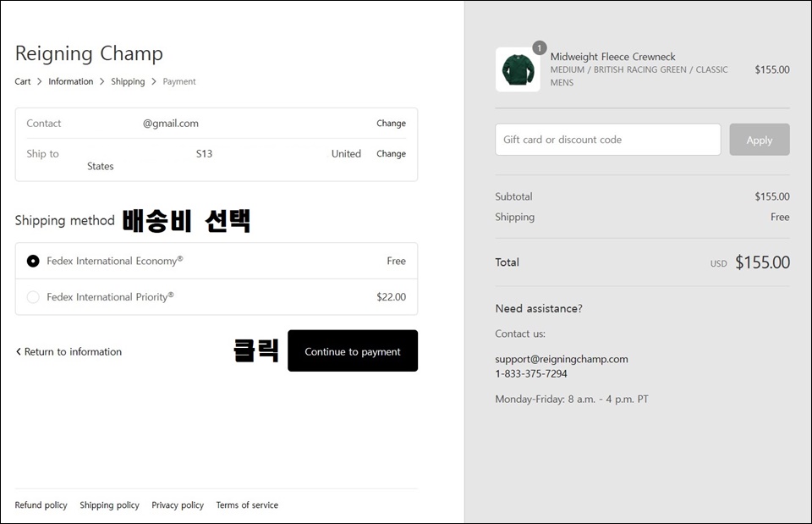Click the Total amount $155.00
This screenshot has width=812, height=524.
(x=762, y=262)
